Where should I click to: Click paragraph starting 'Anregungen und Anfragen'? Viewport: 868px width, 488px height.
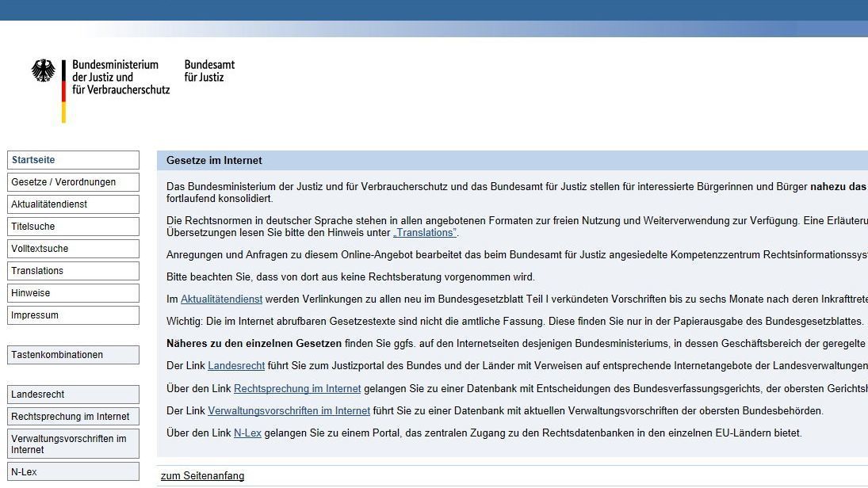517,254
